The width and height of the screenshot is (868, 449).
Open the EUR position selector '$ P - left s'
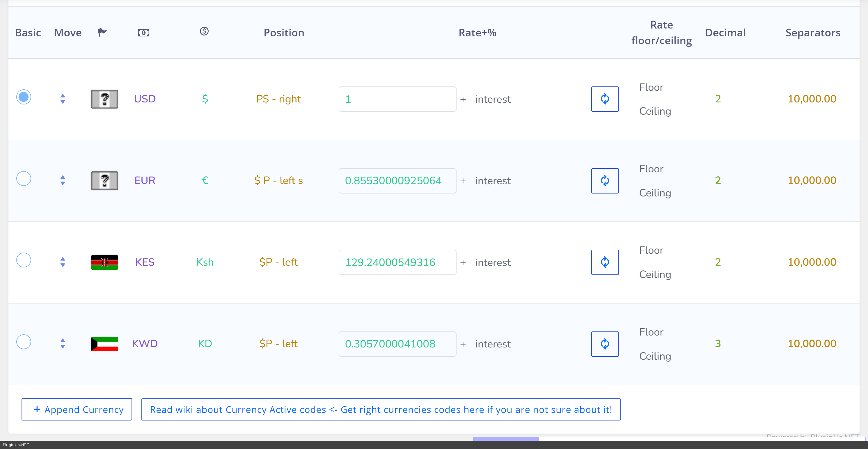(278, 180)
